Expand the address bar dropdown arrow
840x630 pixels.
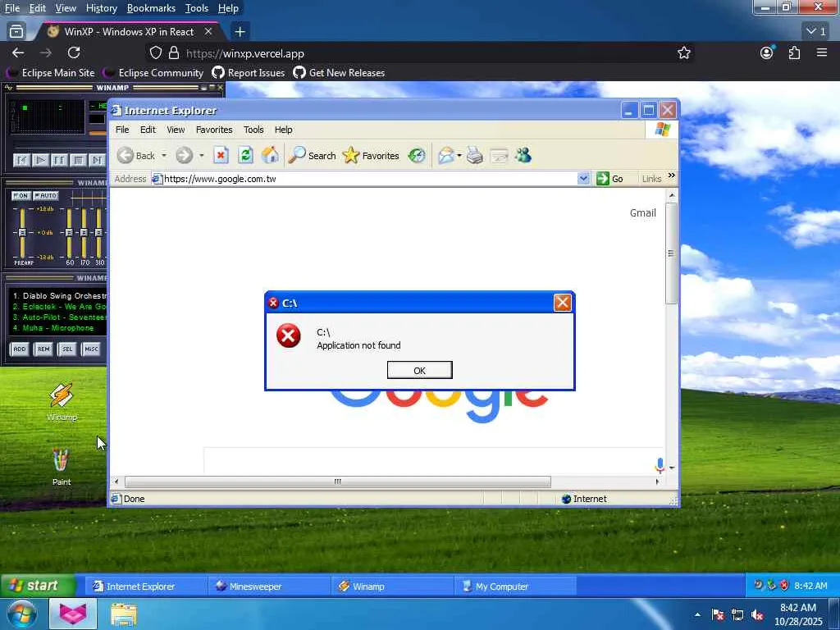(x=583, y=178)
